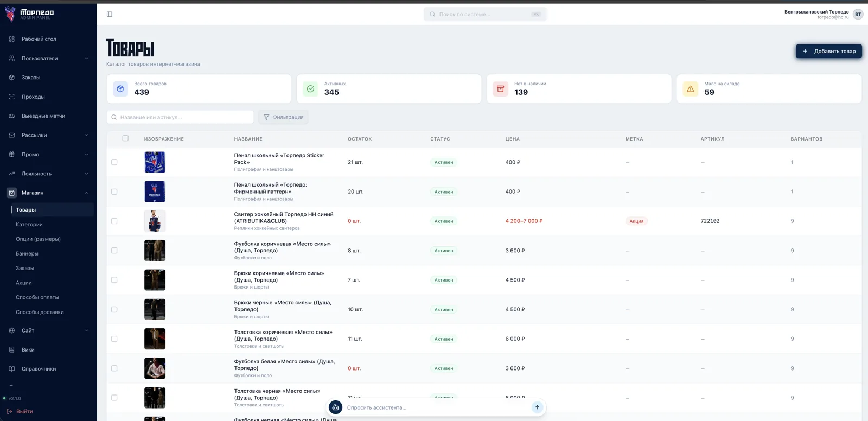
Task: Expand the Рассылки submenu chevron
Action: click(86, 135)
